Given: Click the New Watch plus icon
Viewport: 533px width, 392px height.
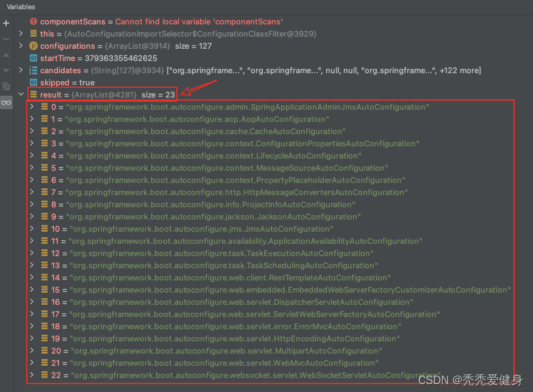Looking at the screenshot, I should pos(6,23).
